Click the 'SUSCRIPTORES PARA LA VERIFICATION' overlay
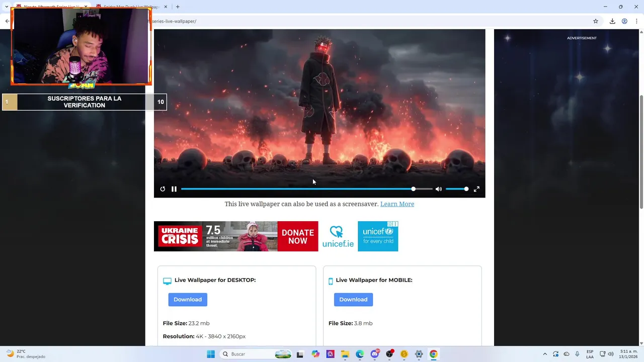The width and height of the screenshot is (644, 362). [85, 102]
